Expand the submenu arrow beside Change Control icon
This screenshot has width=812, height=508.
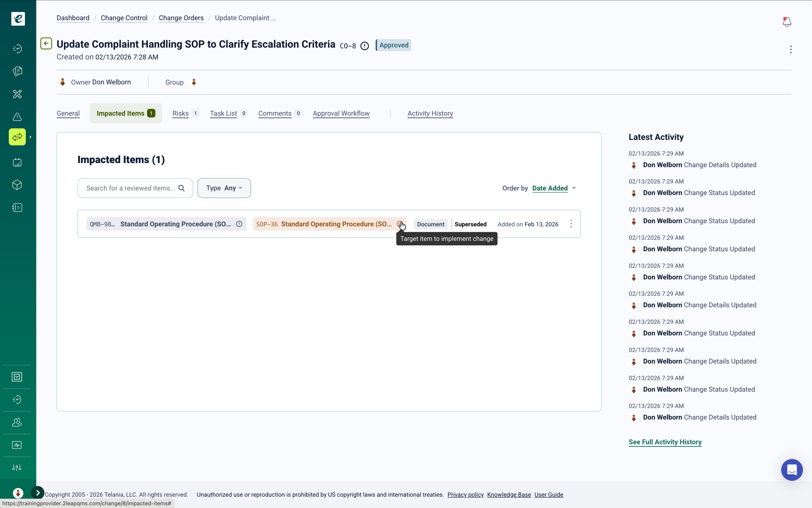(x=30, y=137)
